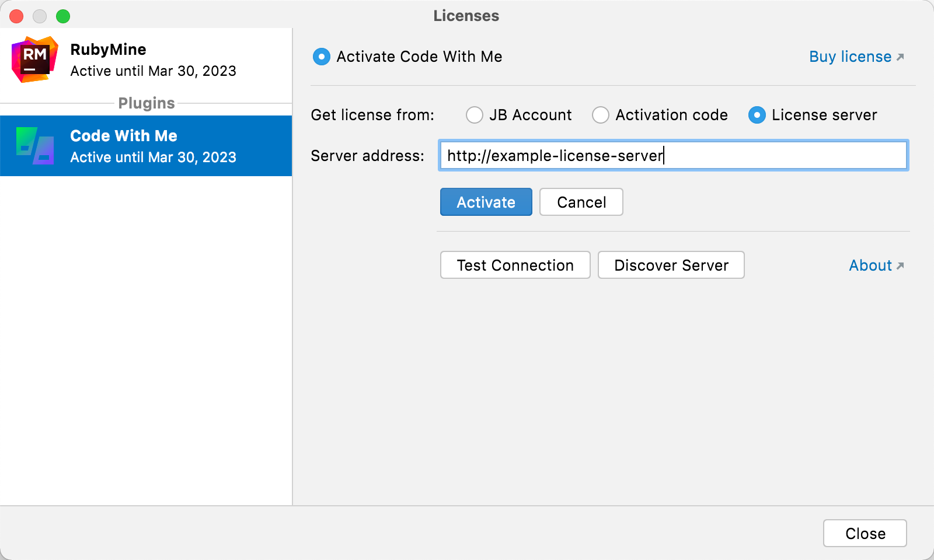Choose Activation code as license source
The width and height of the screenshot is (934, 560).
coord(601,115)
